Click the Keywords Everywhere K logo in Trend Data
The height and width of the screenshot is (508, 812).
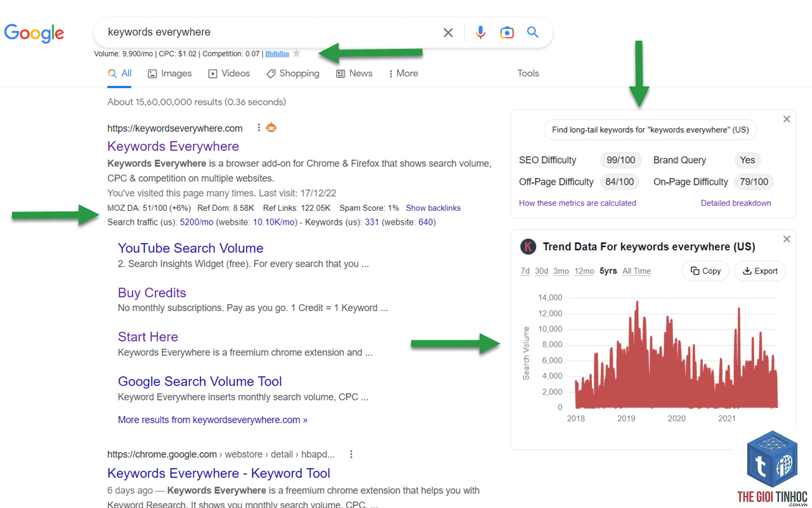point(528,246)
